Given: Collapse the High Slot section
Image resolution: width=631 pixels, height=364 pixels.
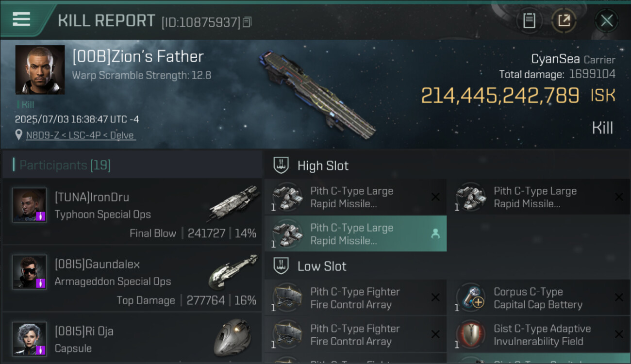Looking at the screenshot, I should (x=323, y=166).
